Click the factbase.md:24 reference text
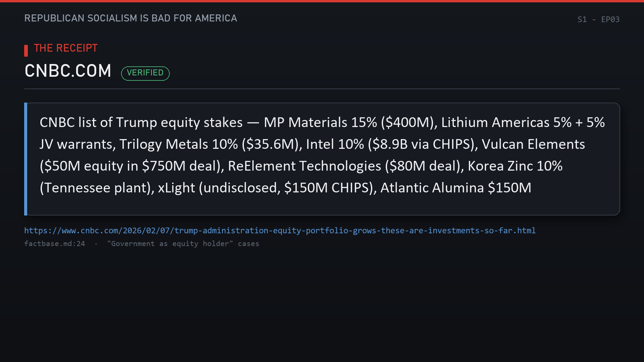Viewport: 644px width, 362px height. 55,244
